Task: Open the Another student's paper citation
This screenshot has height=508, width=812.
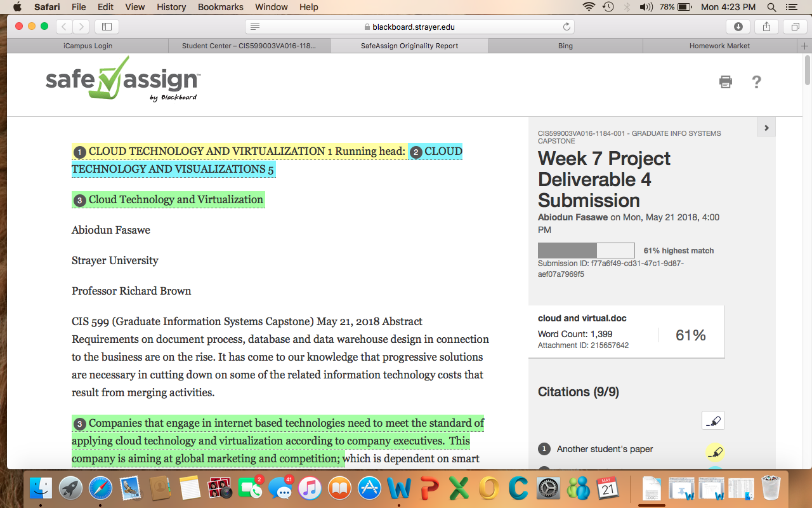Action: coord(605,449)
